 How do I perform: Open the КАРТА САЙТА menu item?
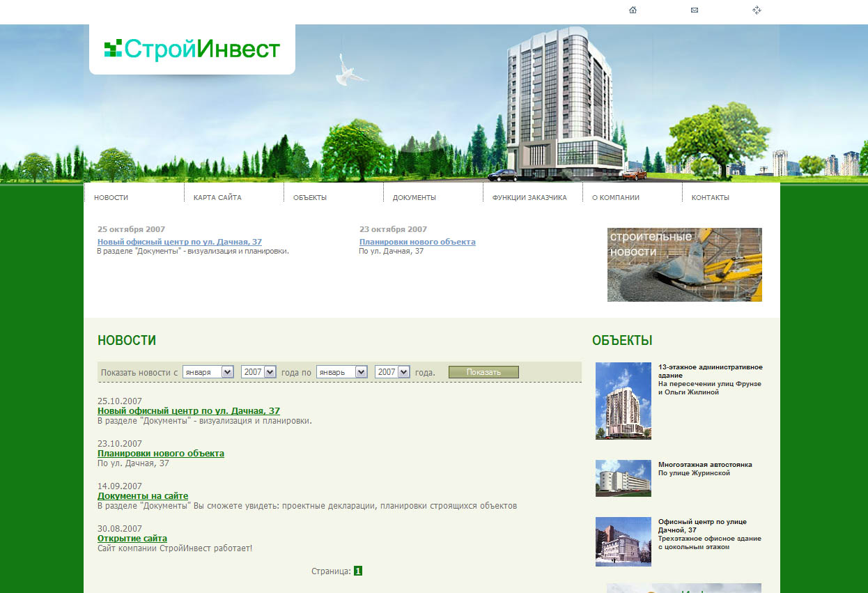tap(217, 197)
